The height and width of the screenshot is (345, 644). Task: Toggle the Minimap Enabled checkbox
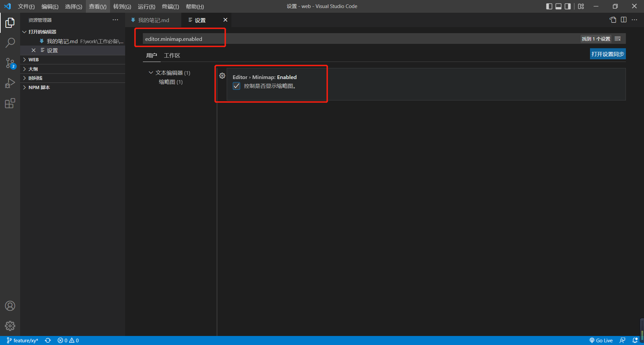click(236, 86)
